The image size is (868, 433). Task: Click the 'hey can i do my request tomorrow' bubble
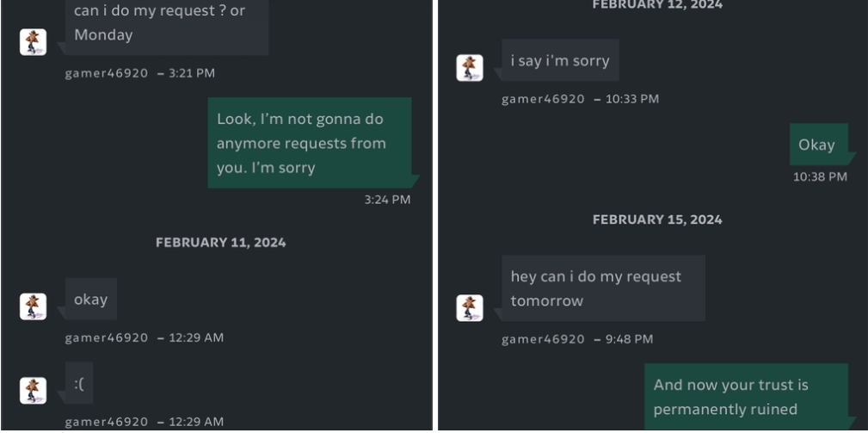point(603,288)
